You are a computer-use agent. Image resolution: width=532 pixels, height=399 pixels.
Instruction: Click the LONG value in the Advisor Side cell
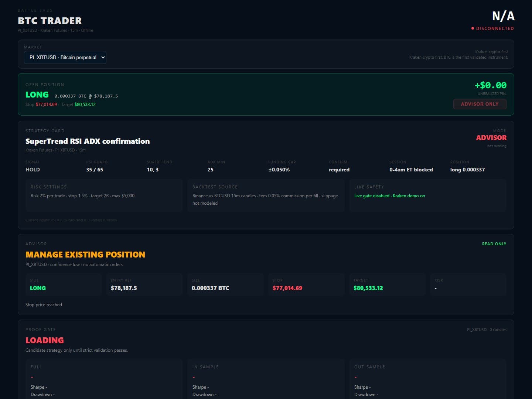(x=38, y=288)
